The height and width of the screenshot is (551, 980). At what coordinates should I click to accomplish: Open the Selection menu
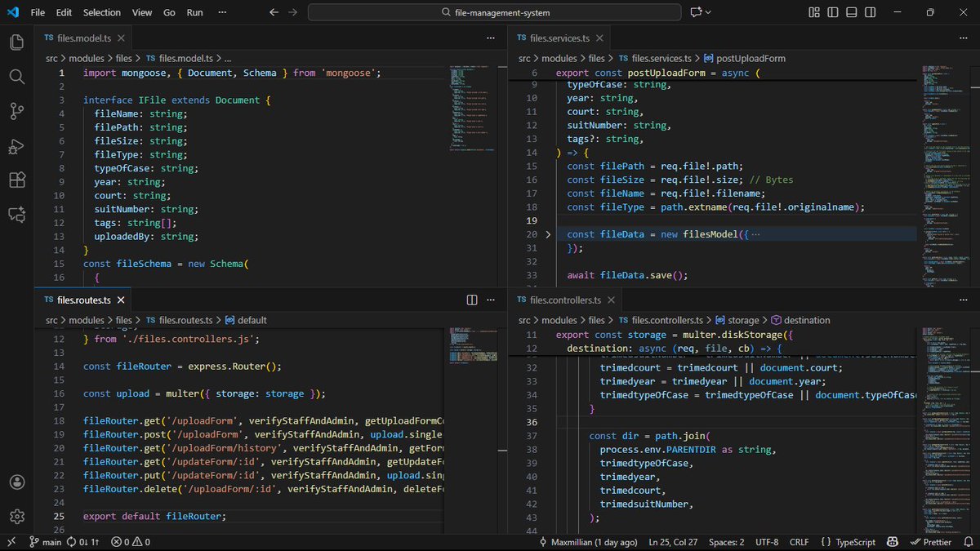[x=101, y=12]
